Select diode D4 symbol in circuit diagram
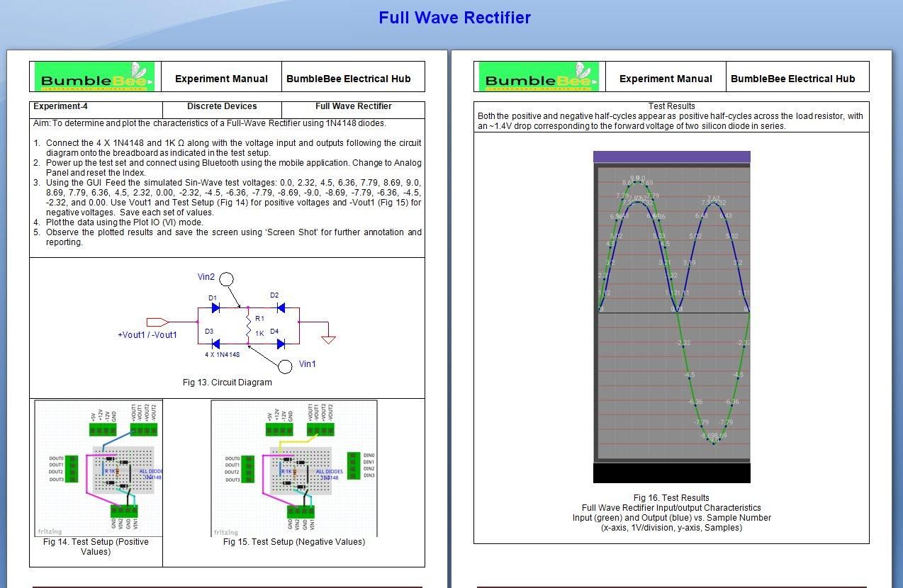903x588 pixels. click(x=280, y=344)
